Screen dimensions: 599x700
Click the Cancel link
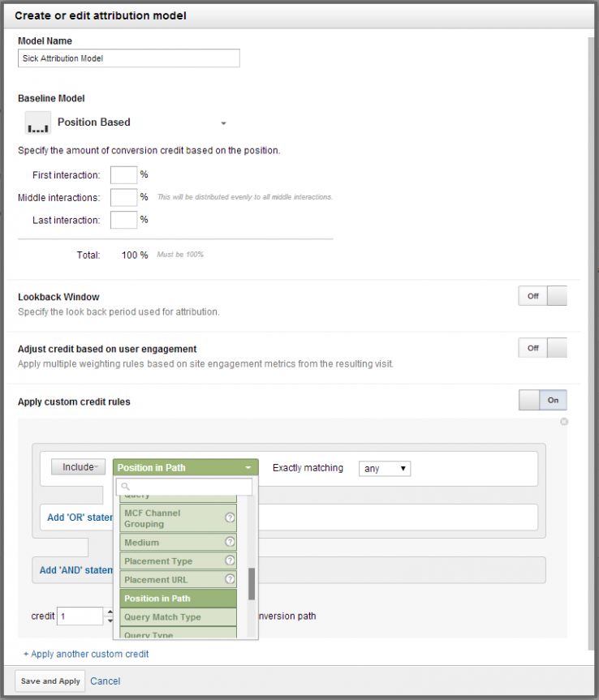tap(106, 681)
